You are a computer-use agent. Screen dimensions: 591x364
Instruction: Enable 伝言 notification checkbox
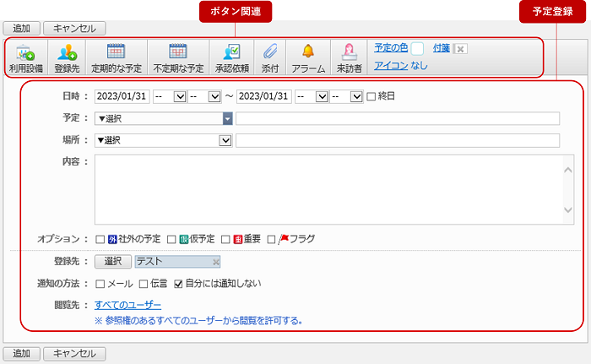coord(144,284)
